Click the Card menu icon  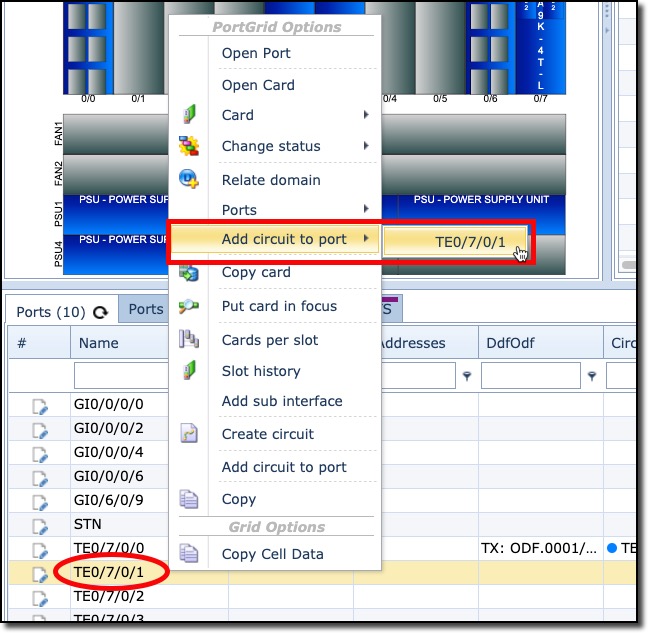pos(189,115)
